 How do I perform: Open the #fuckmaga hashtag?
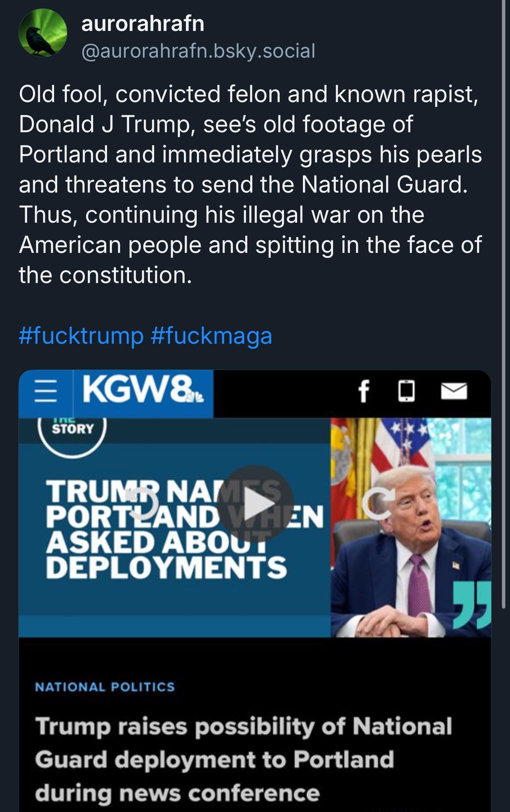[212, 336]
